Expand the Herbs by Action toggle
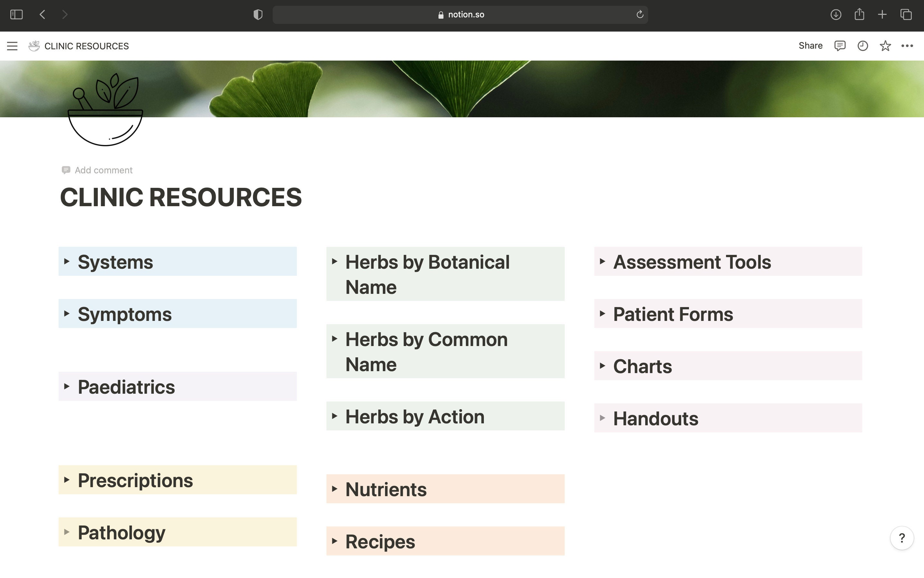The width and height of the screenshot is (924, 578). [x=335, y=416]
